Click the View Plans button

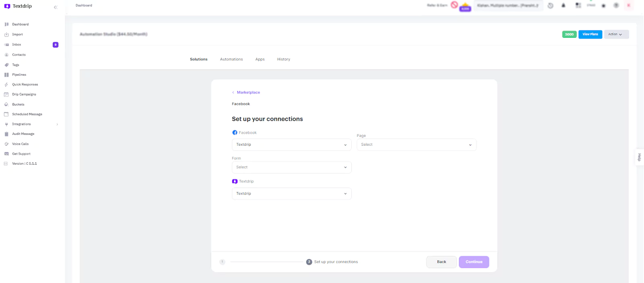coord(590,34)
